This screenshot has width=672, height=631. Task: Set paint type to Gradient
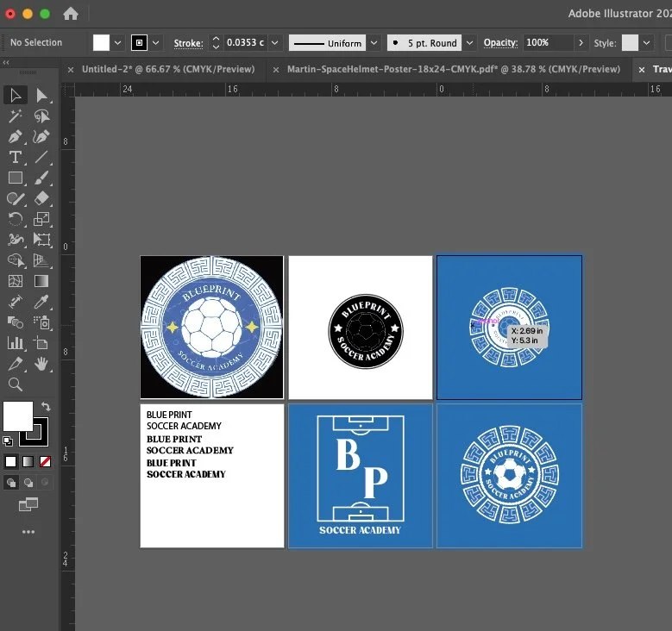[x=28, y=461]
